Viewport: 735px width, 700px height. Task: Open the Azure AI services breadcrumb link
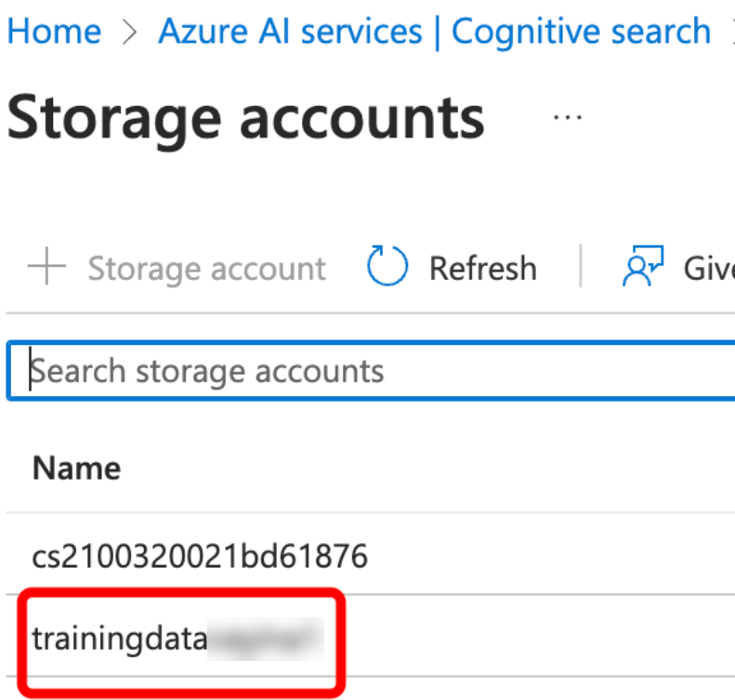(290, 32)
